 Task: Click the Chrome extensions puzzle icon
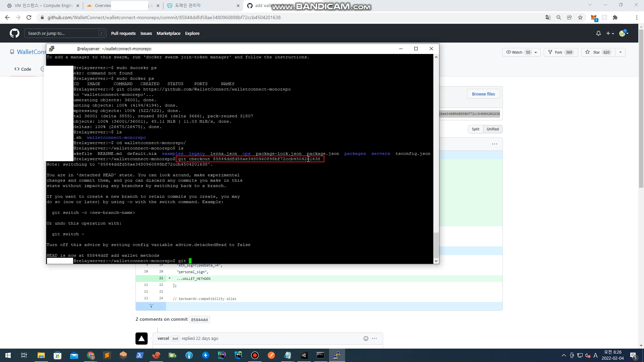click(x=615, y=17)
